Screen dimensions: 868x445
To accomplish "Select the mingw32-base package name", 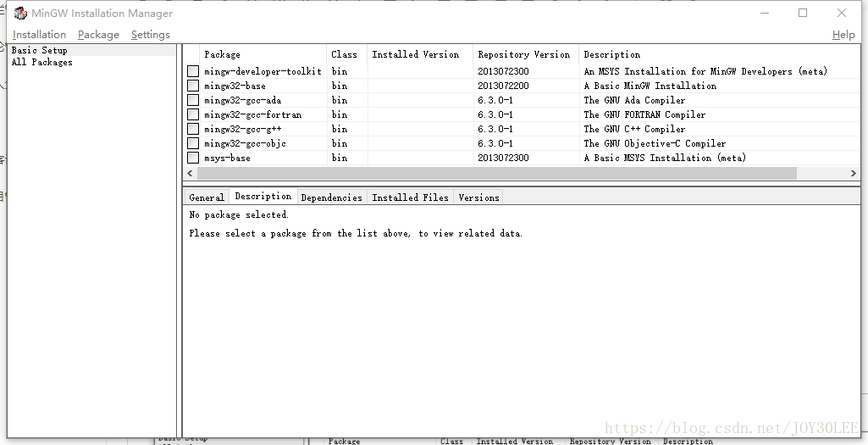I will click(235, 86).
